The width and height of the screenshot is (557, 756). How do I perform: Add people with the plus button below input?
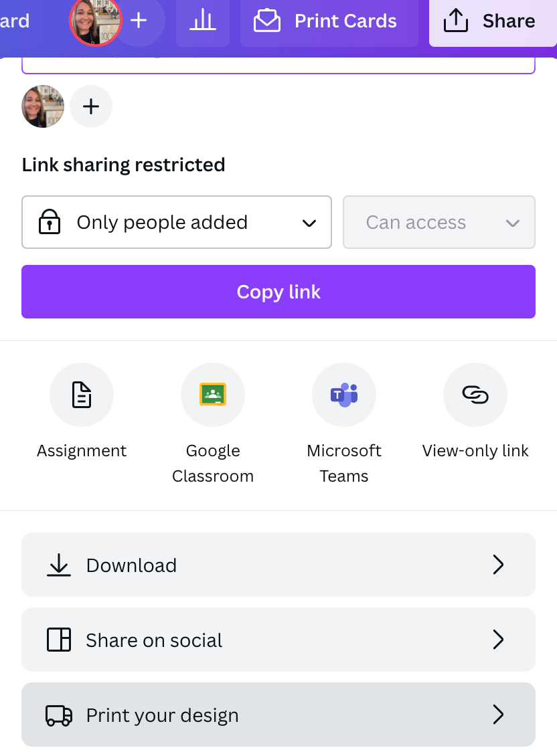91,106
